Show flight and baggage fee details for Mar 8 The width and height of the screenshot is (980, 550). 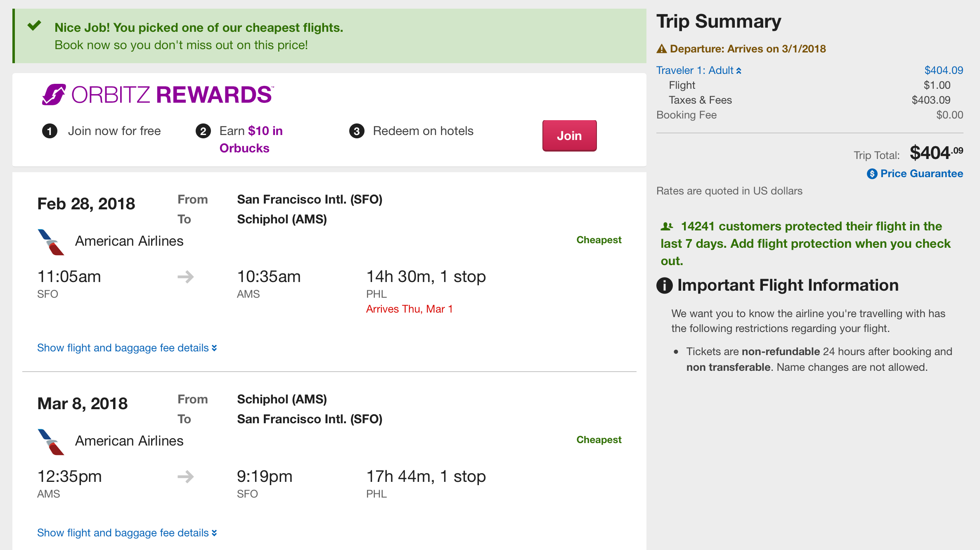[127, 533]
